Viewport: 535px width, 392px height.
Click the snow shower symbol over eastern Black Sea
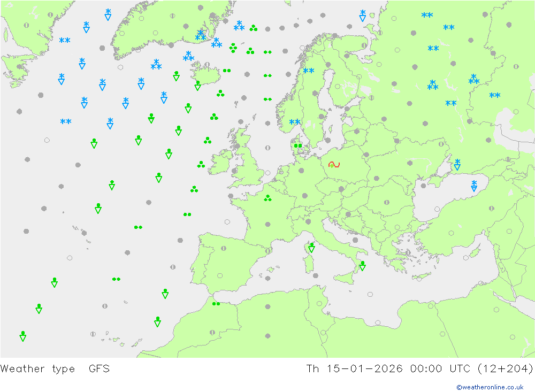coord(474,186)
